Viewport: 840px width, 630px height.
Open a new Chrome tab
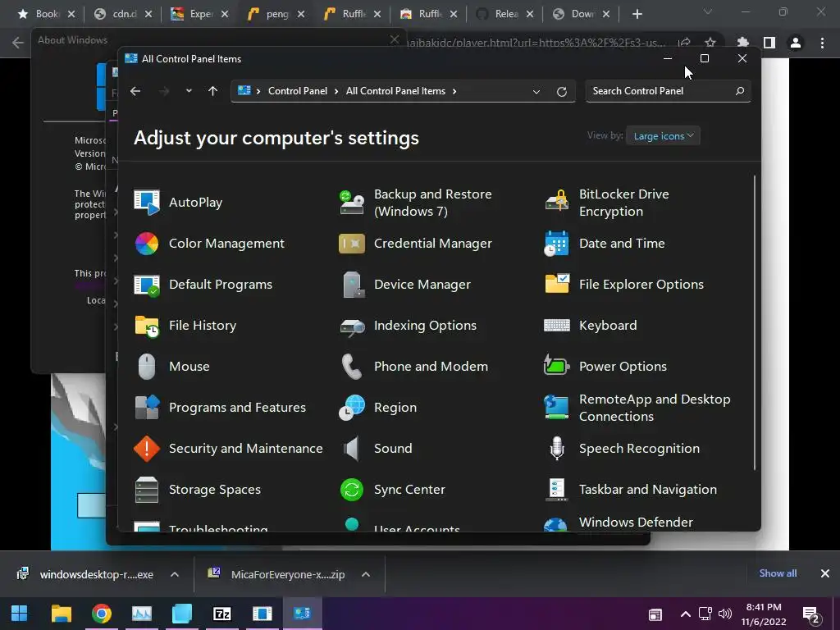637,14
